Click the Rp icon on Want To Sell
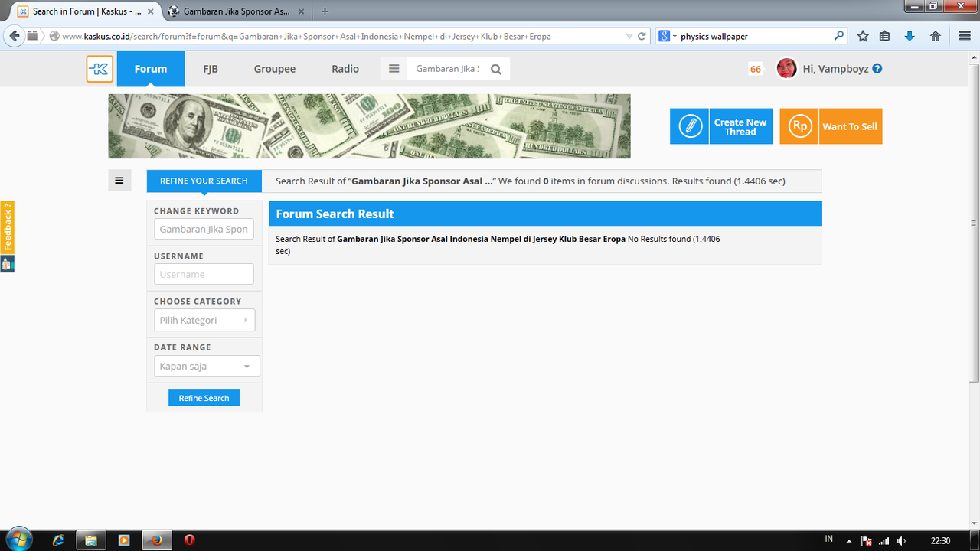This screenshot has width=980, height=551. [x=799, y=126]
